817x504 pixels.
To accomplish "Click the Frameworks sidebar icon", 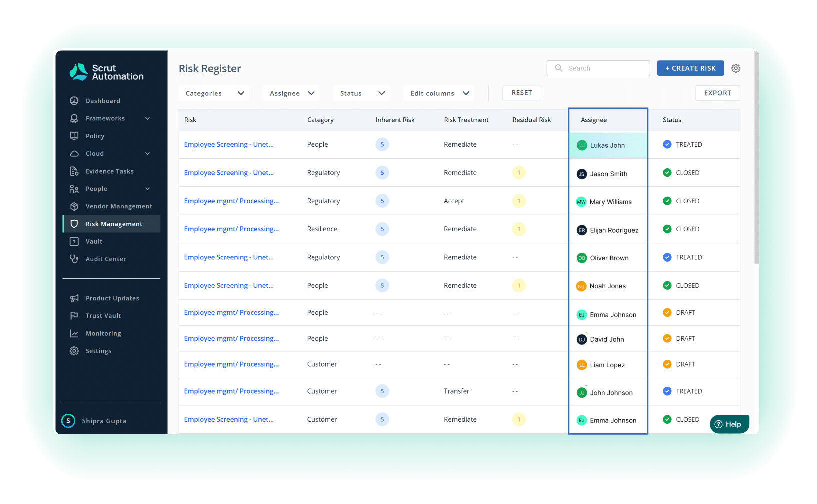I will pyautogui.click(x=74, y=118).
